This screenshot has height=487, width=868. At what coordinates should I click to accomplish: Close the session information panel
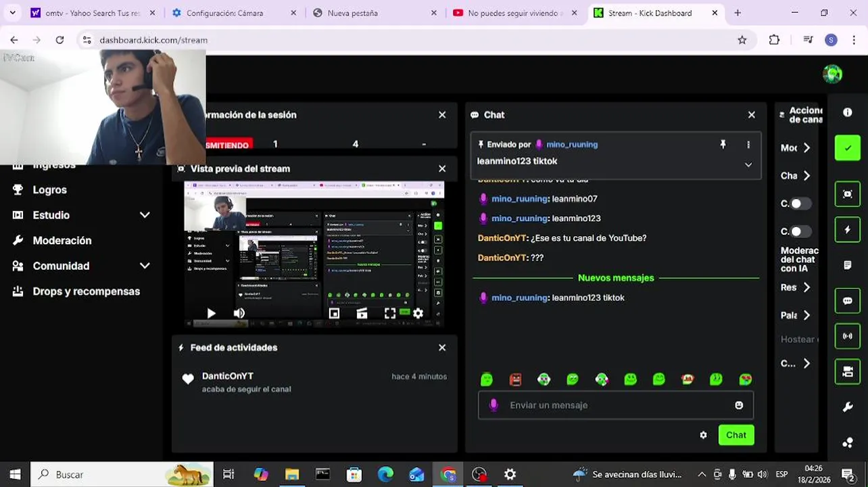point(442,115)
